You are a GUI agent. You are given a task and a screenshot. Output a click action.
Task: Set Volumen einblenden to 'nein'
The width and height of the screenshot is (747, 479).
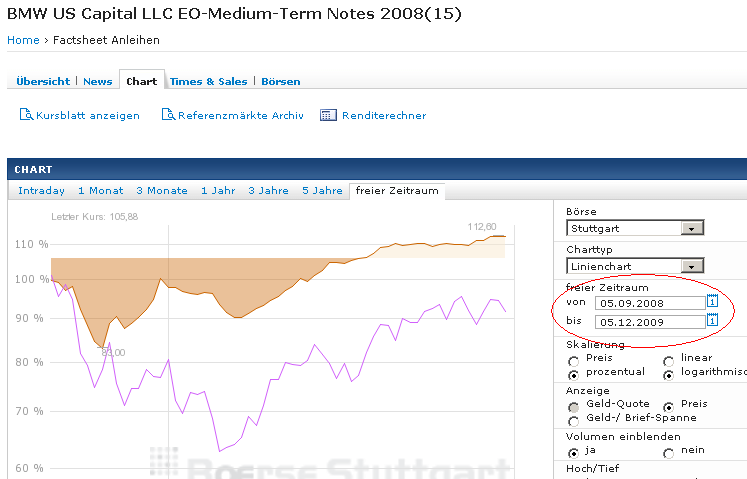click(668, 453)
